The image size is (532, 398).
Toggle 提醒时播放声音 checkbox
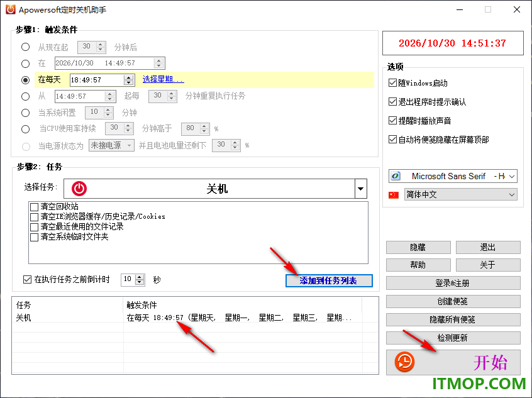click(x=392, y=121)
